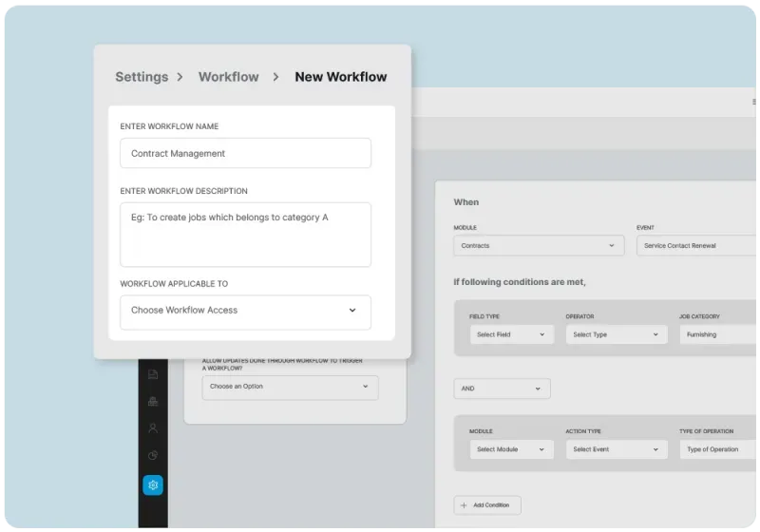This screenshot has height=532, width=760.
Task: Navigate to Workflow in the breadcrumb
Action: pos(228,77)
